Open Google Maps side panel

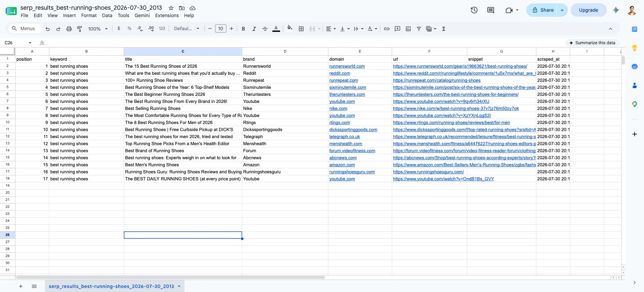(635, 104)
